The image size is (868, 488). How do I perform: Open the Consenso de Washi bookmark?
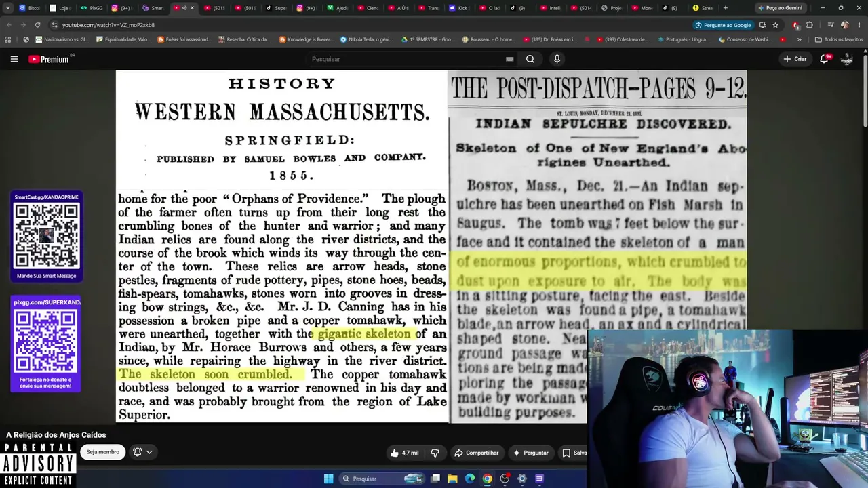click(745, 39)
